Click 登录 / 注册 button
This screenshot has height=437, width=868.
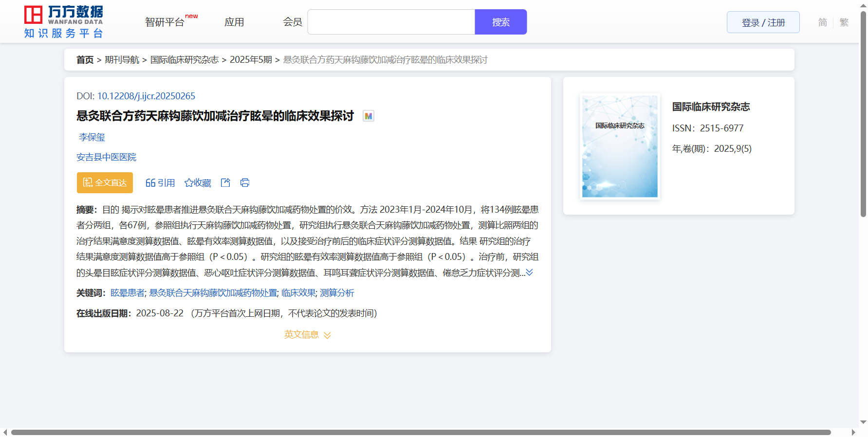coord(763,22)
